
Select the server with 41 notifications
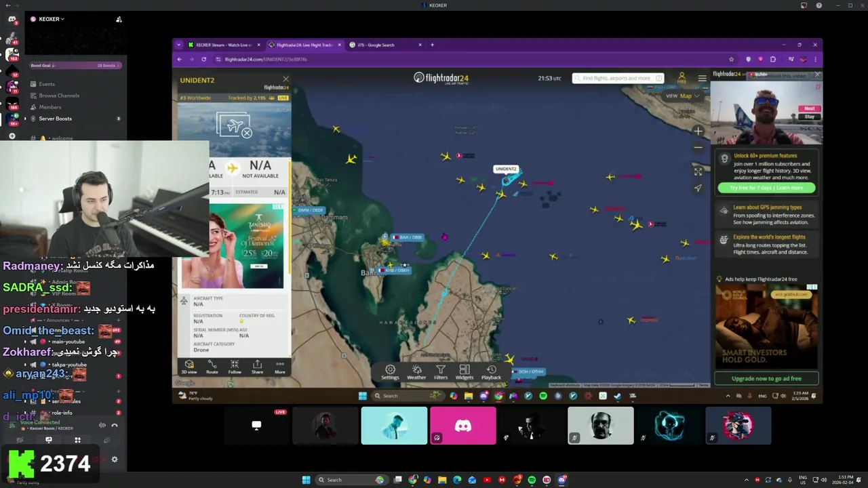coord(12,37)
